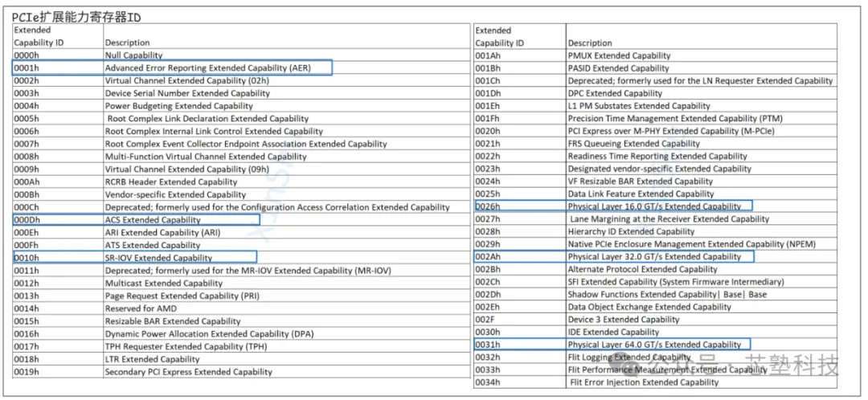Click the L1 PM Substates Extended Capability row
This screenshot has width=868, height=400.
point(639,106)
